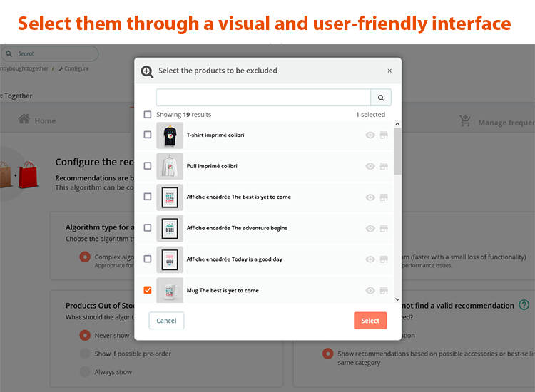Viewport: 535px width, 392px height.
Task: Check Affiche encadrée Today is a good day
Action: pyautogui.click(x=148, y=259)
